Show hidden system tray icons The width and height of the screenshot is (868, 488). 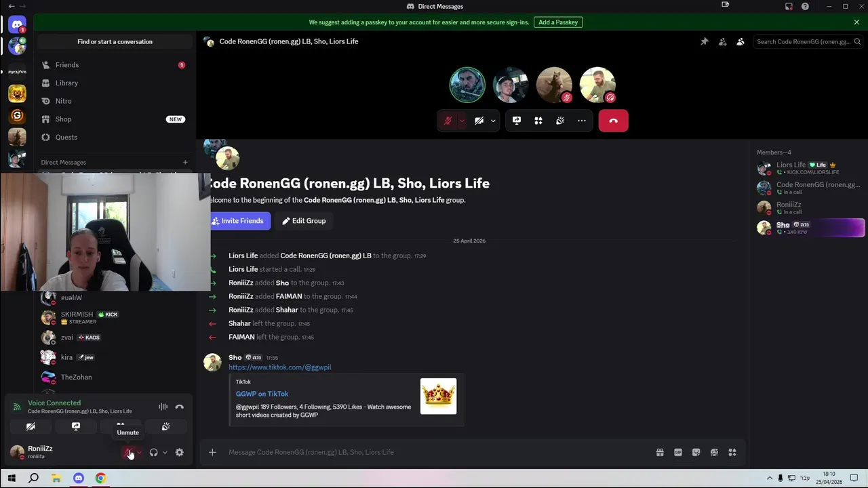770,479
